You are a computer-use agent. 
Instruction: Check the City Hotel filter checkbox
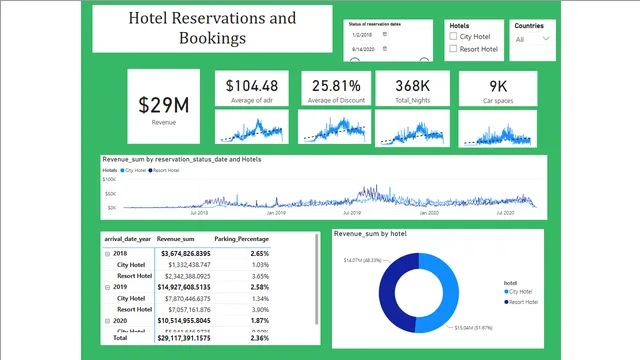453,36
